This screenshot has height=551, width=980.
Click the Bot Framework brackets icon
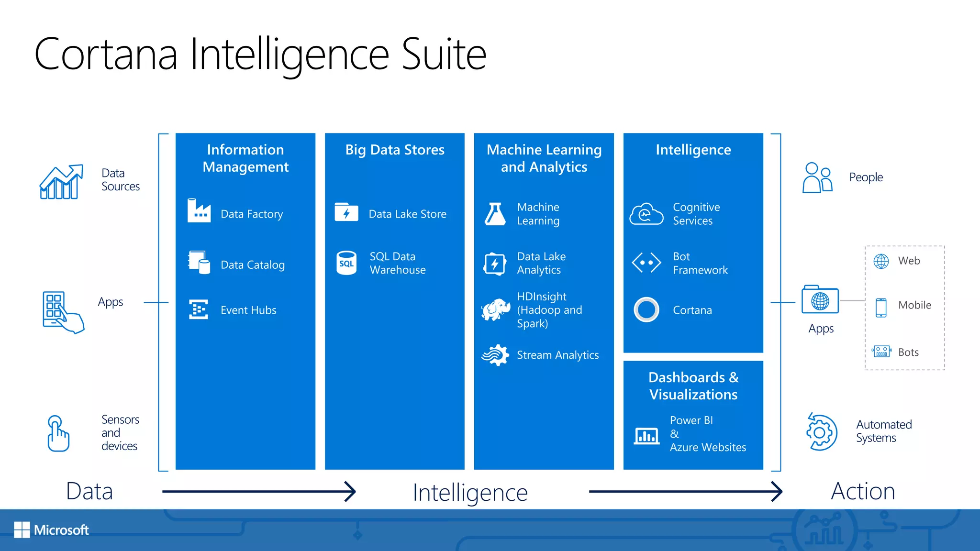click(x=646, y=263)
